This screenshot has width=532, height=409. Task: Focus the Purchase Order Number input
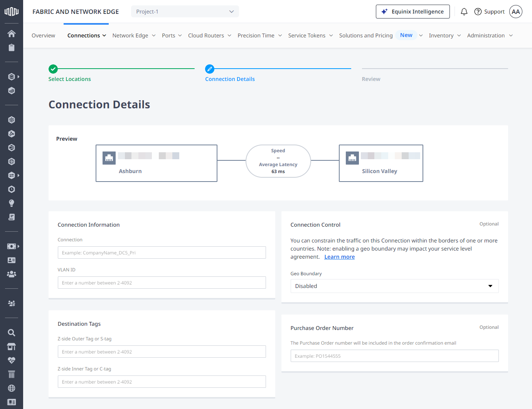394,356
